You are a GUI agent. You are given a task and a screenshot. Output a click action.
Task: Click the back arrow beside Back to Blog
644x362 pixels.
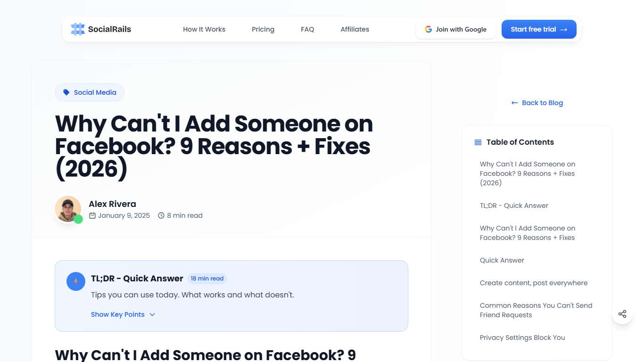[514, 103]
